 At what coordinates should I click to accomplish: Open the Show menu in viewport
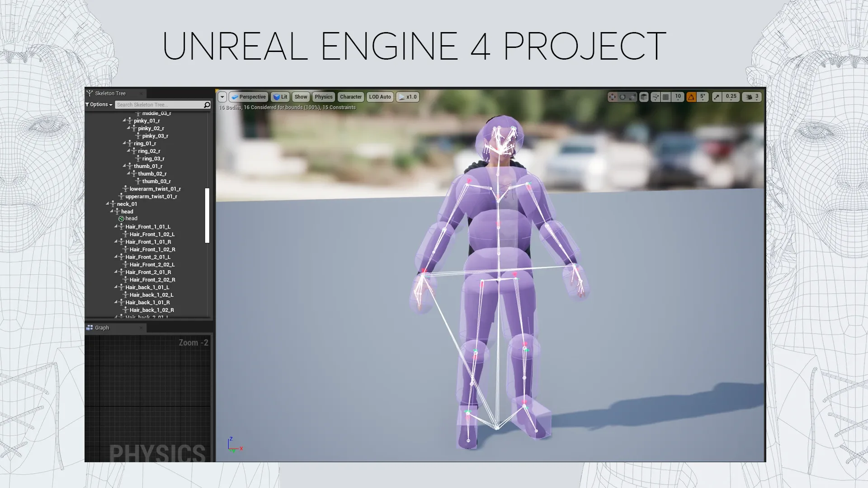[x=301, y=97]
